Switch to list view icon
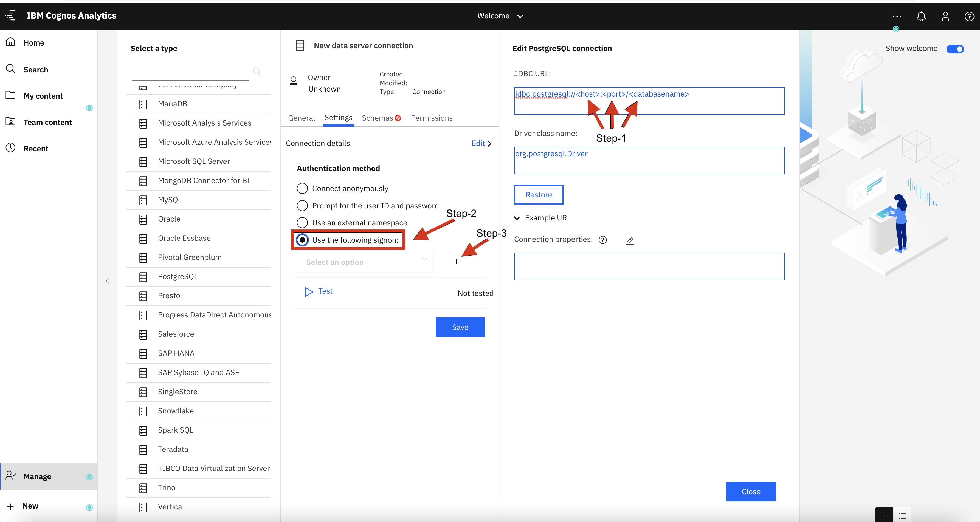 pos(902,515)
